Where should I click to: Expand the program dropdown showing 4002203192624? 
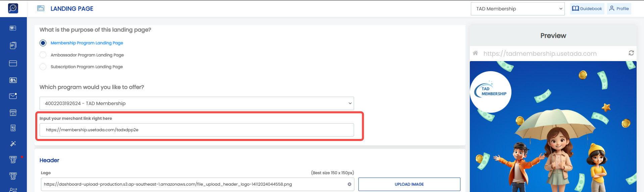coord(197,103)
